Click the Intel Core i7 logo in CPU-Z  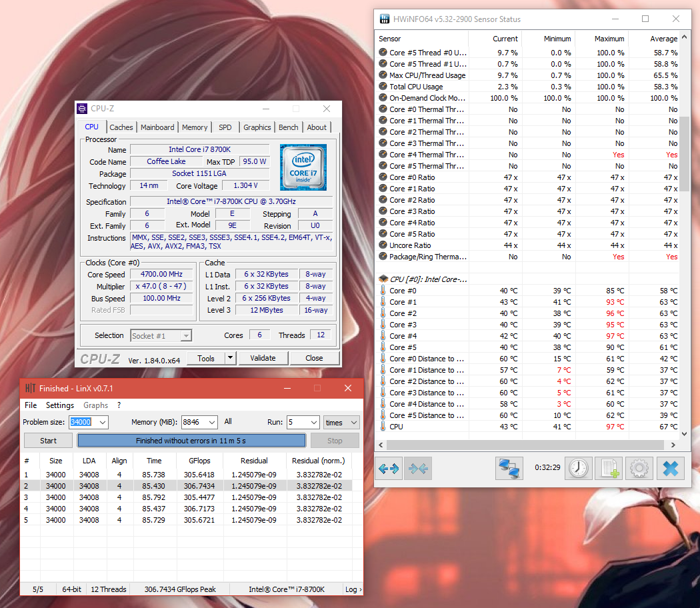click(303, 167)
